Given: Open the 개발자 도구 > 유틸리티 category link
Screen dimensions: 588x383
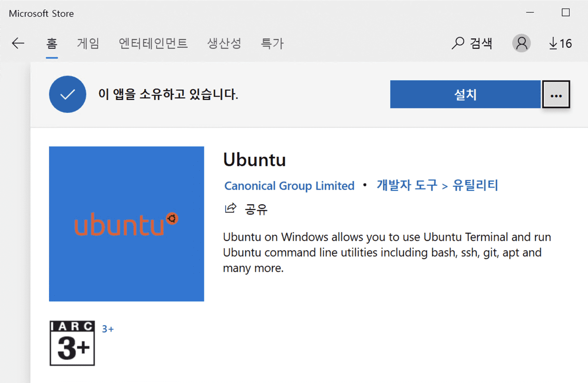Looking at the screenshot, I should pos(437,185).
